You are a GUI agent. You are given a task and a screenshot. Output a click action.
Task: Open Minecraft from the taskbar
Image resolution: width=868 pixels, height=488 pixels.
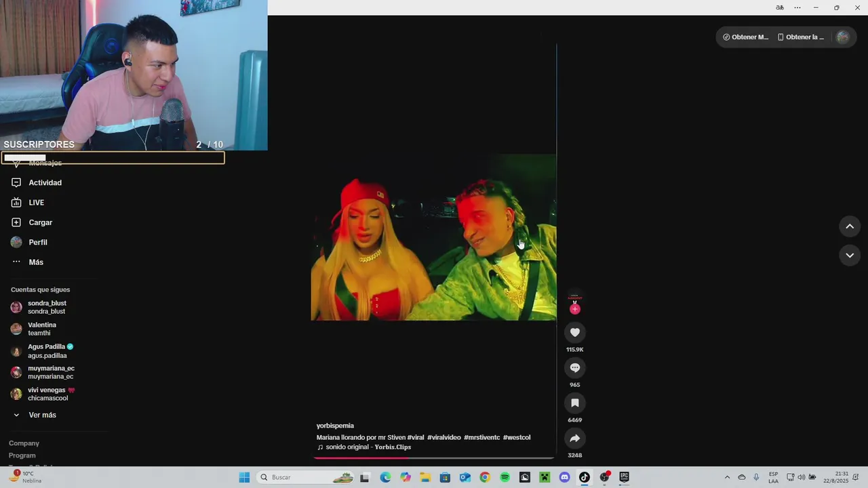(544, 477)
